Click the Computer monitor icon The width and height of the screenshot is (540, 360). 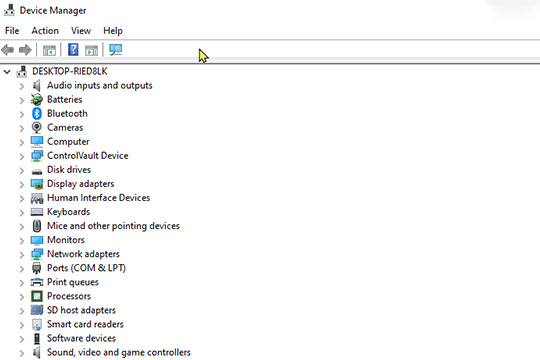[x=37, y=141]
